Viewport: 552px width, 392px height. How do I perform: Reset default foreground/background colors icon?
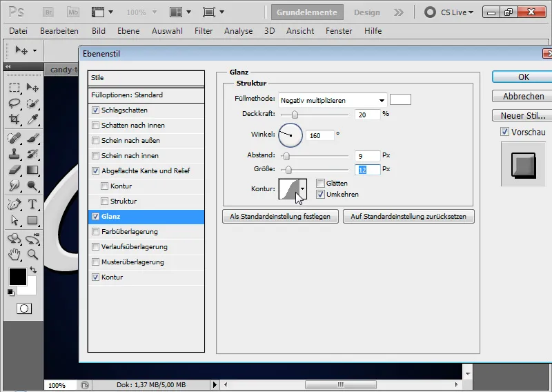11,293
